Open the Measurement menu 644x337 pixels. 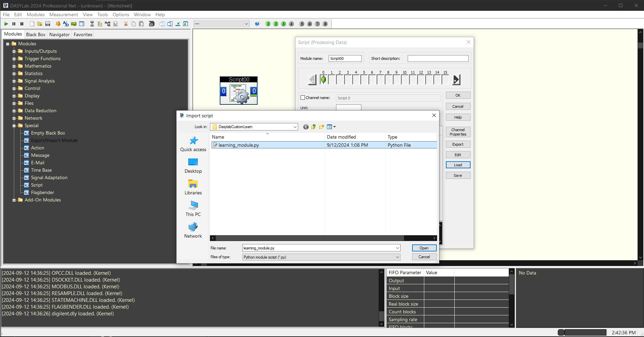click(64, 15)
